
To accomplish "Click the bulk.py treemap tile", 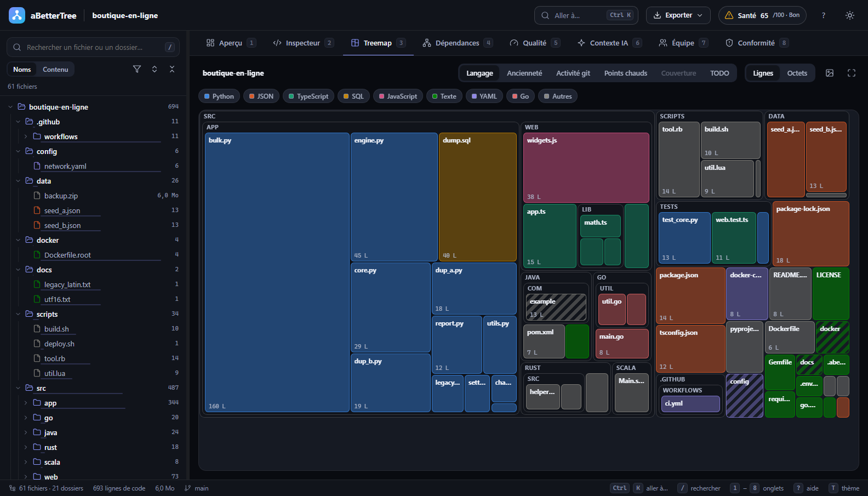I will point(277,272).
